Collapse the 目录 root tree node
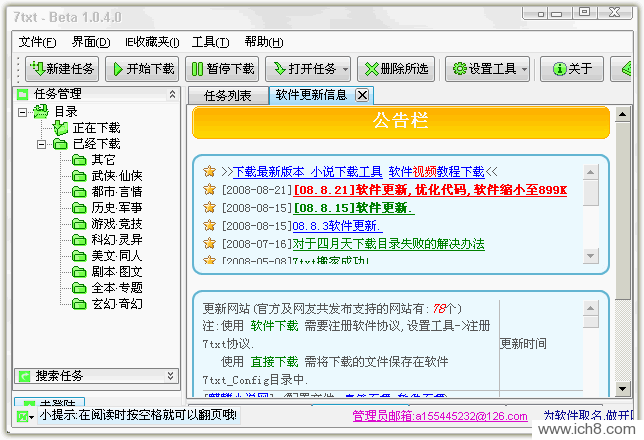The image size is (644, 440). pos(23,112)
